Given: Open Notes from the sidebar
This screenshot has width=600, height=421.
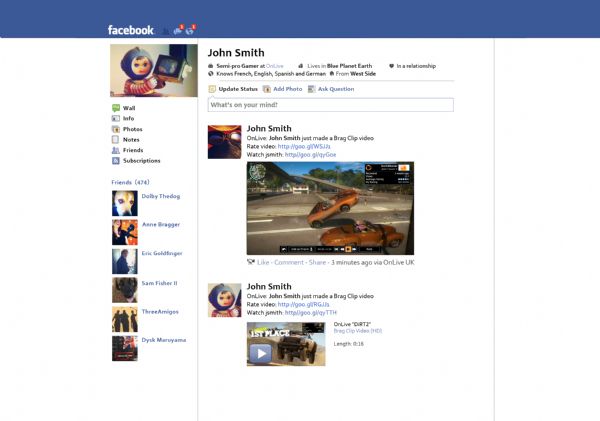Looking at the screenshot, I should click(131, 140).
